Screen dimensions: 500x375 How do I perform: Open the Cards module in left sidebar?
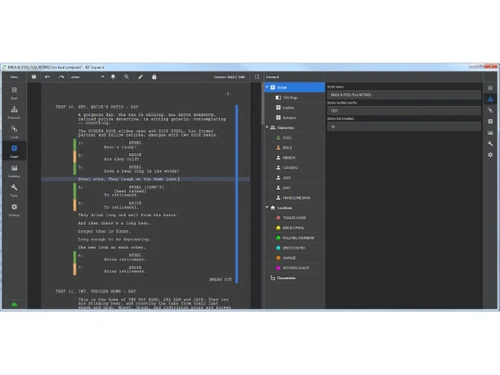click(x=14, y=132)
